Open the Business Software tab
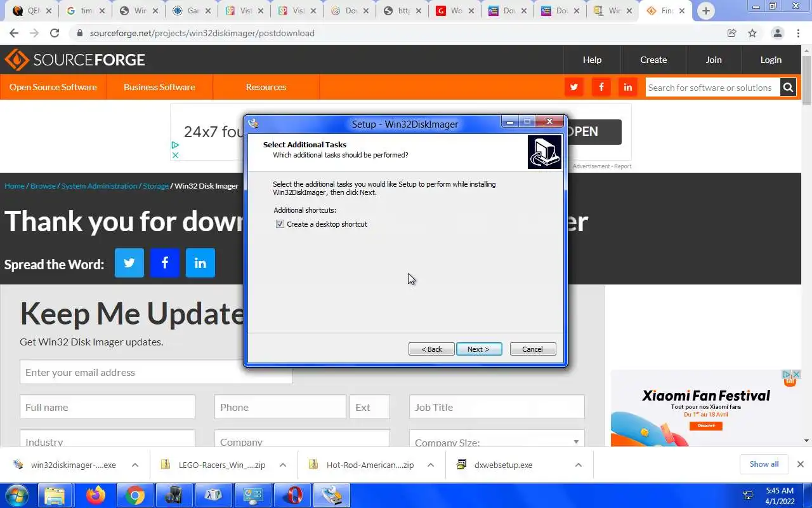 coord(159,87)
